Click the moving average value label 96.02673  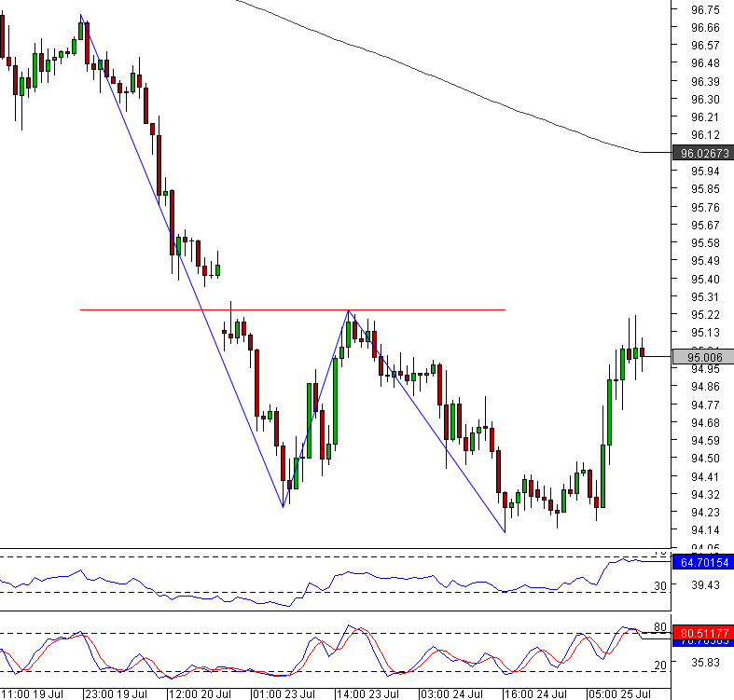coord(704,153)
